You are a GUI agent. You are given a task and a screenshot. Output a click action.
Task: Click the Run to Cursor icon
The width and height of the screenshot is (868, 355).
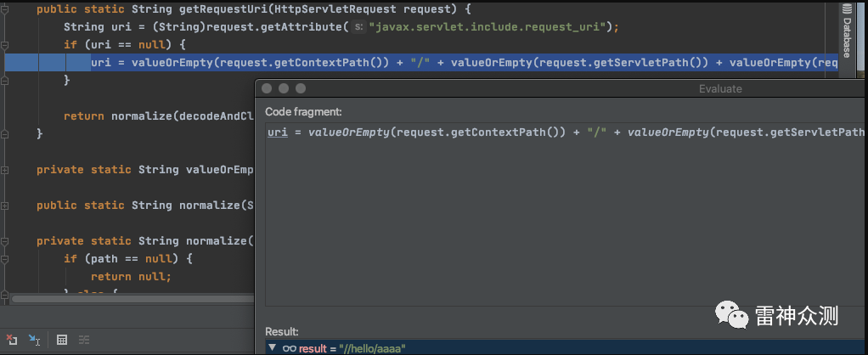(x=34, y=340)
